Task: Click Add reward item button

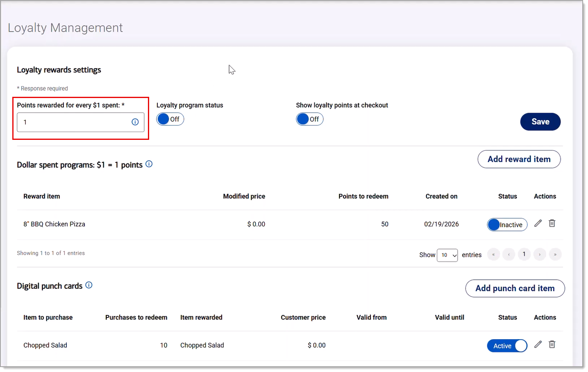Action: (x=519, y=159)
